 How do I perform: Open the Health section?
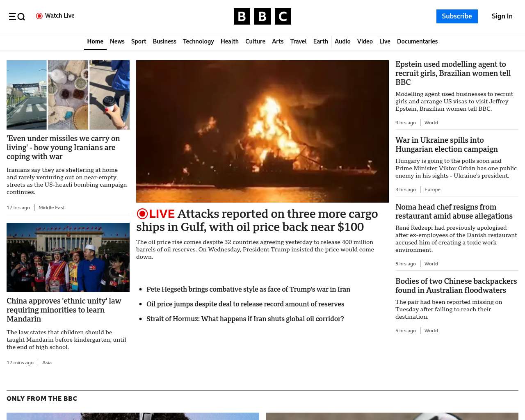230,41
